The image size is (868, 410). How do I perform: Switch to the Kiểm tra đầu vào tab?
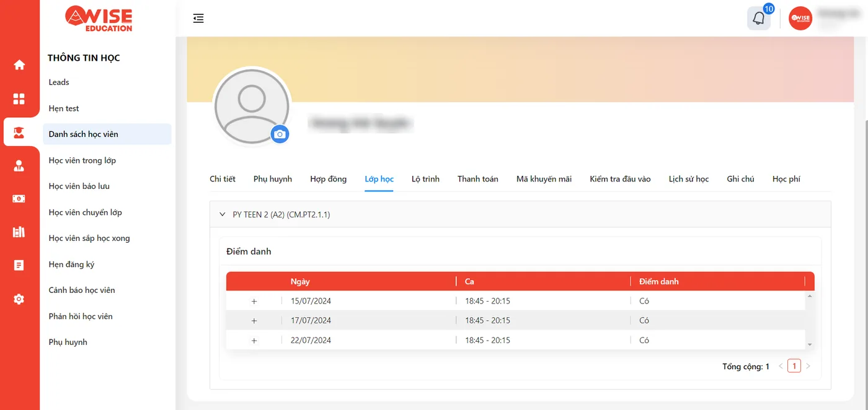coord(620,179)
